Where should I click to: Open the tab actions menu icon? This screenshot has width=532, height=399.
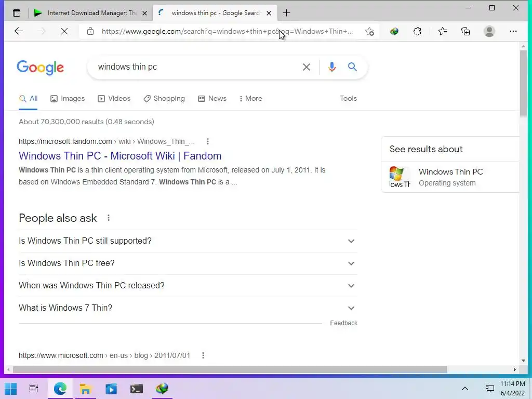coord(16,13)
